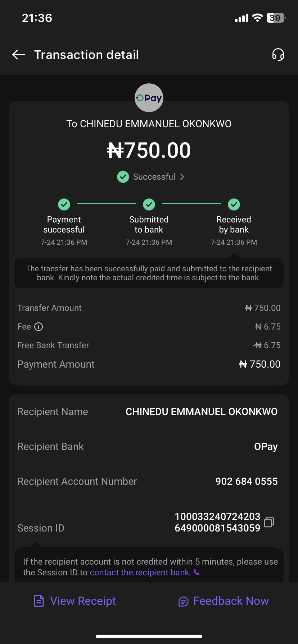298x644 pixels.
Task: Click the Fee info icon
Action: tap(39, 327)
